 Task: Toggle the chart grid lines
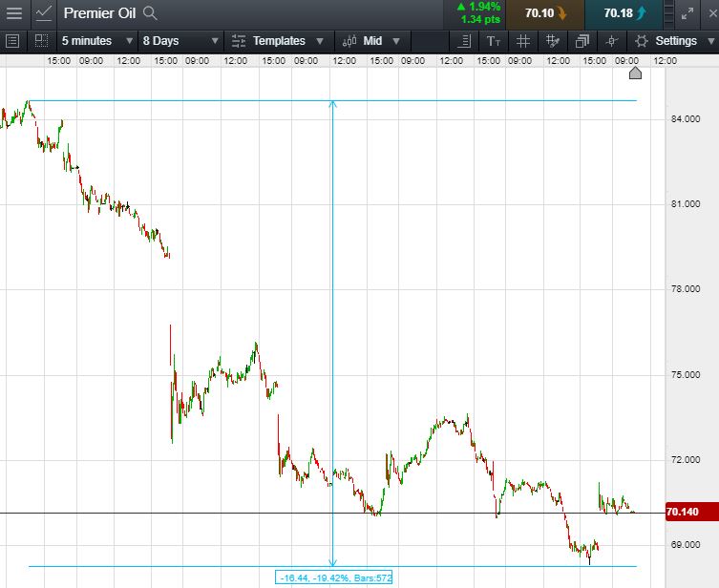click(x=522, y=41)
